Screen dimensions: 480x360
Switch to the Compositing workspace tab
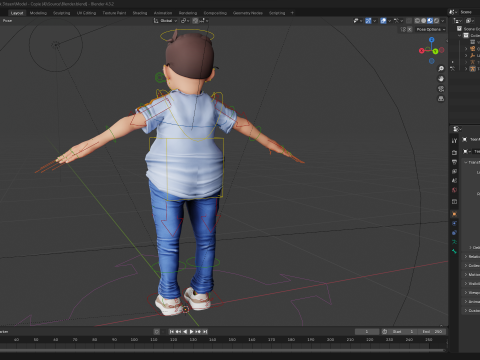point(215,13)
